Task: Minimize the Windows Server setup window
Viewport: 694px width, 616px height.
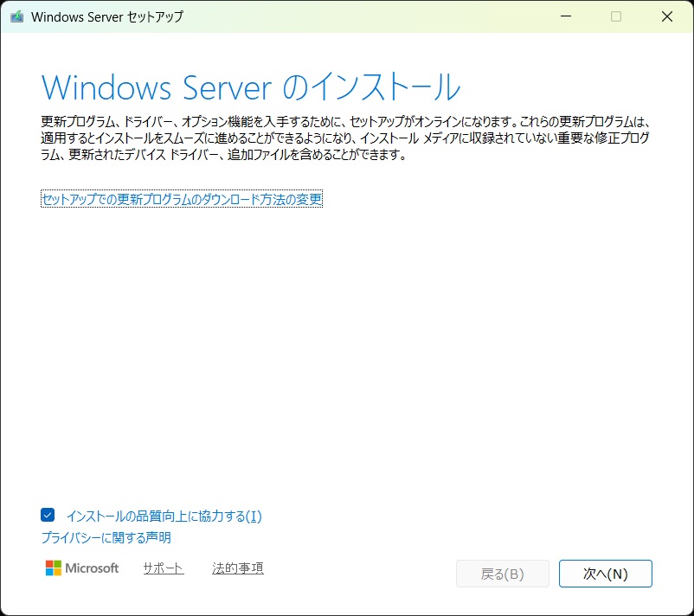Action: click(x=565, y=16)
